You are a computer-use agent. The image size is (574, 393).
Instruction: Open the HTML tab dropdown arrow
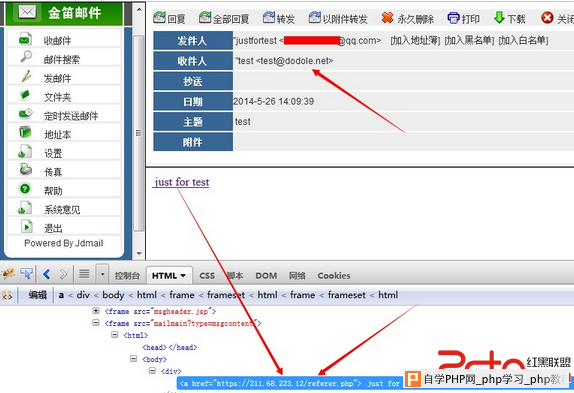click(183, 276)
